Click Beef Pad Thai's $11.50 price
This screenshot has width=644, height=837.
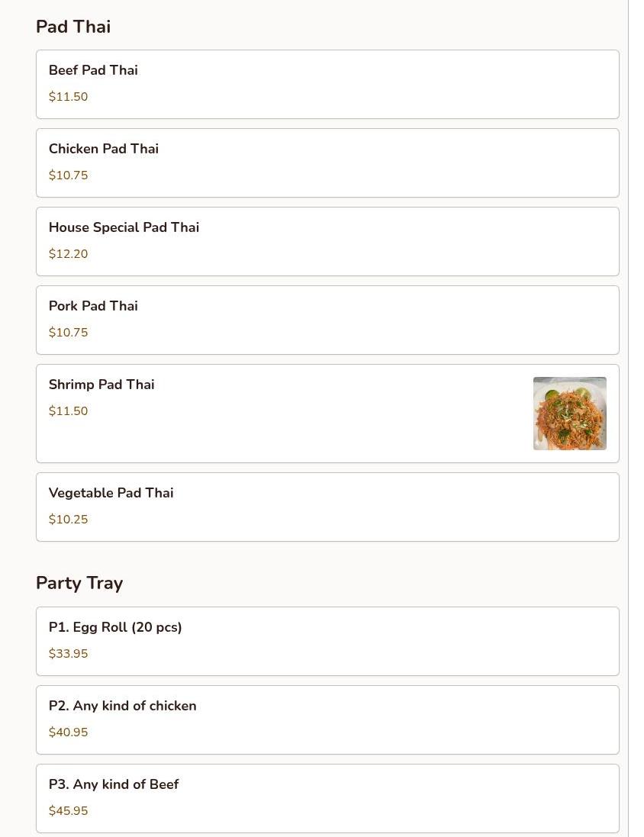(69, 97)
